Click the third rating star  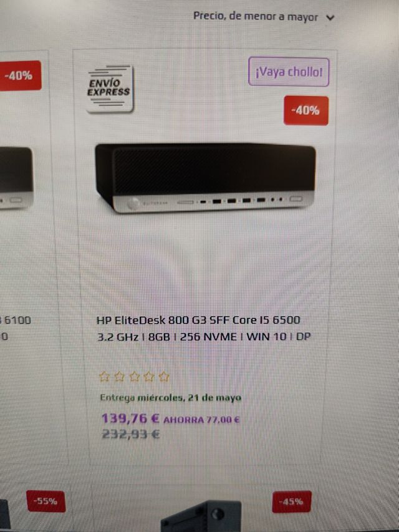pyautogui.click(x=135, y=377)
